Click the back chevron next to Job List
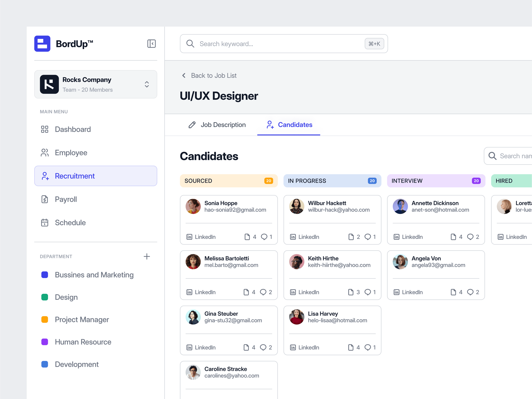This screenshot has height=399, width=532. pos(184,75)
